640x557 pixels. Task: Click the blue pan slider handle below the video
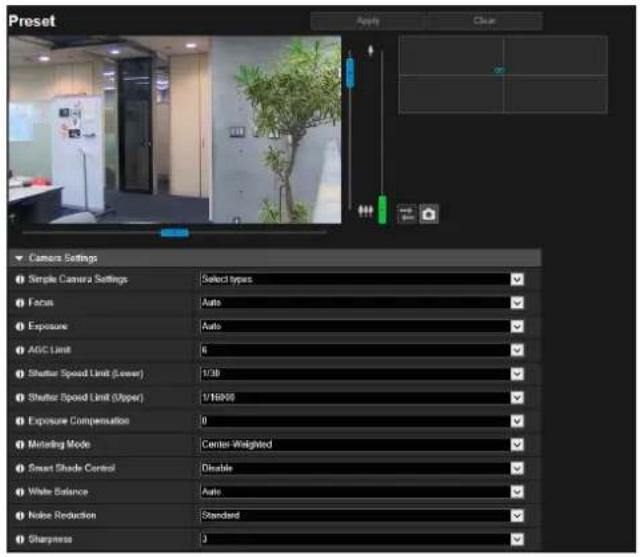(x=175, y=233)
